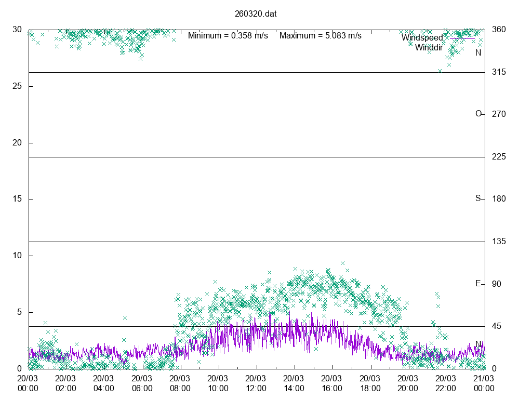The height and width of the screenshot is (399, 532).
Task: Click the 20/03 16:00 time axis label
Action: click(x=332, y=383)
